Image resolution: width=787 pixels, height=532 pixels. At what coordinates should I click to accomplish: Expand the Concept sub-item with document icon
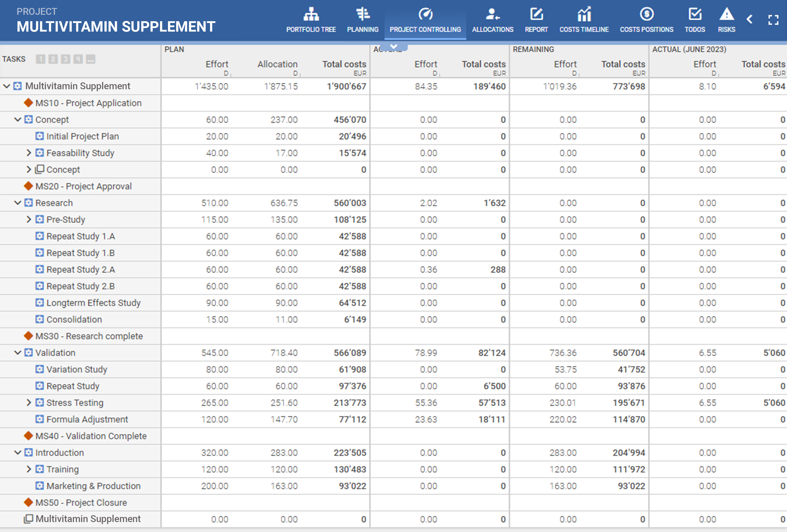29,169
